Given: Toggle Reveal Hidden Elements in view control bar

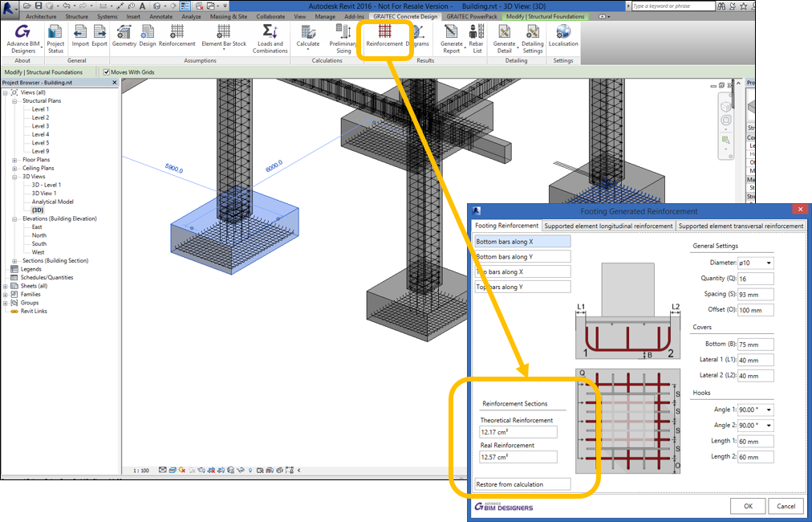Looking at the screenshot, I should [250, 471].
